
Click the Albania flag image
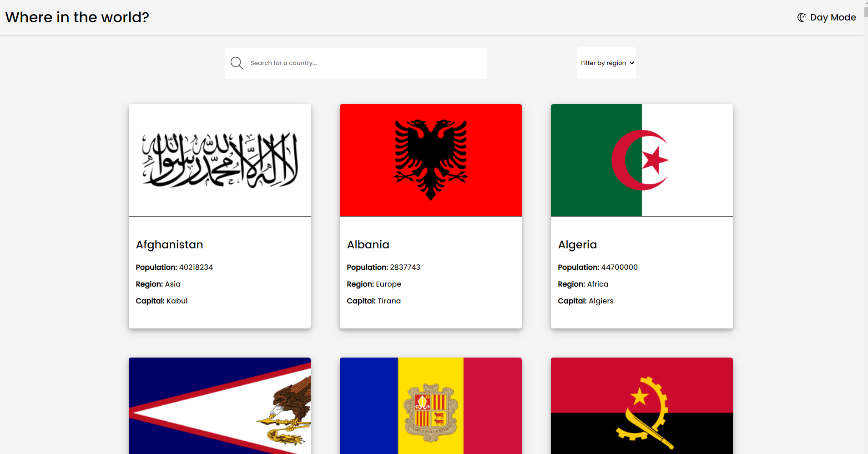tap(430, 160)
